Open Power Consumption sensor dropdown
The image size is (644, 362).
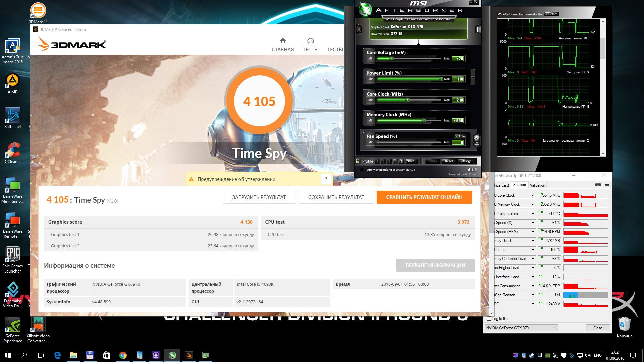532,286
